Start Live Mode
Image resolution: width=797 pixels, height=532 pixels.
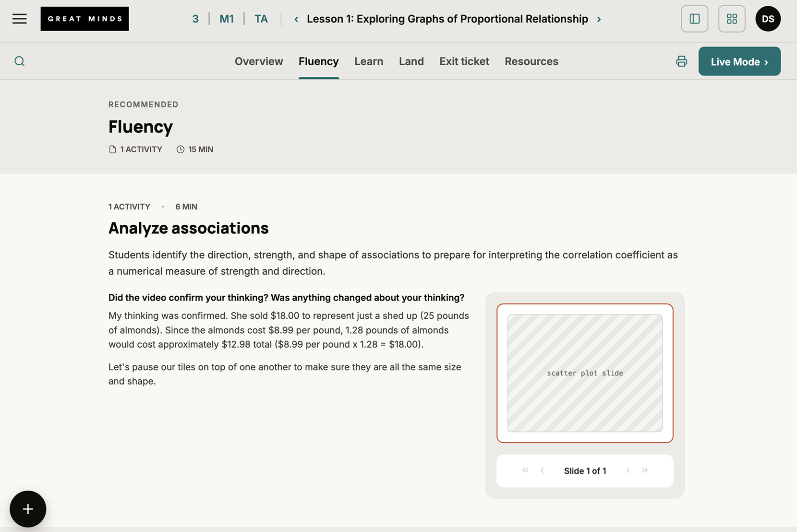(739, 61)
